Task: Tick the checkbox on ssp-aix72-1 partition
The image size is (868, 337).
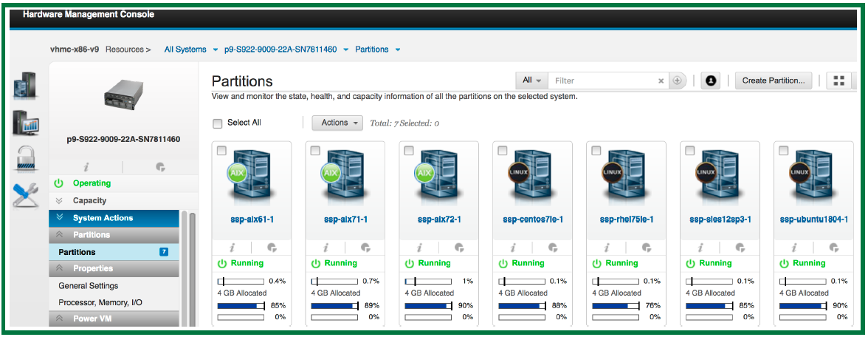Action: [x=409, y=151]
